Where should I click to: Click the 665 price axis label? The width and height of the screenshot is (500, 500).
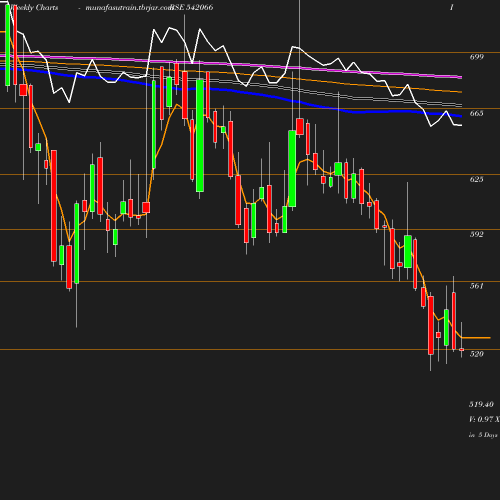[x=476, y=113]
